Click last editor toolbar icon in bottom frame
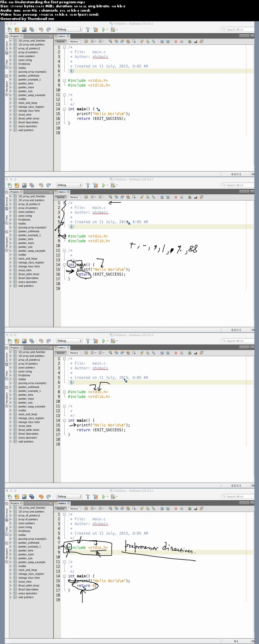The height and width of the screenshot is (644, 259). (201, 509)
